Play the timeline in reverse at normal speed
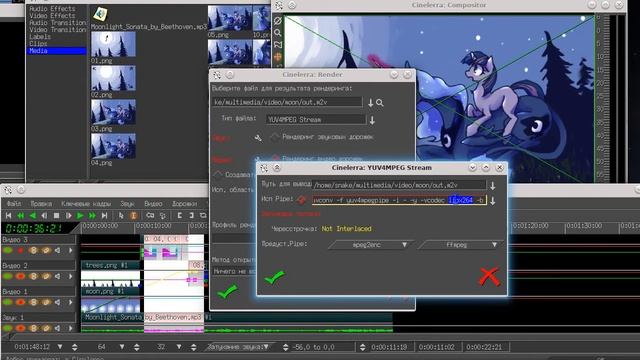640x360 pixels. (x=33, y=216)
